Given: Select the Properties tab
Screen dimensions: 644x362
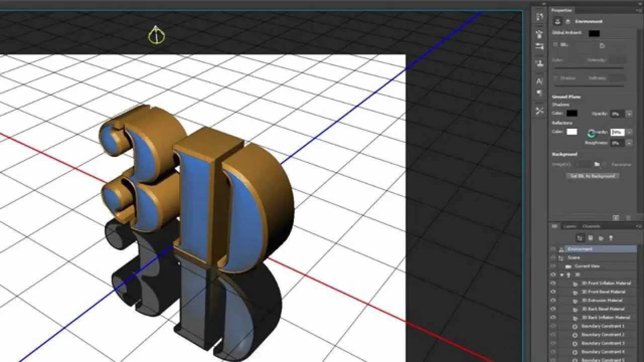Looking at the screenshot, I should pyautogui.click(x=561, y=10).
